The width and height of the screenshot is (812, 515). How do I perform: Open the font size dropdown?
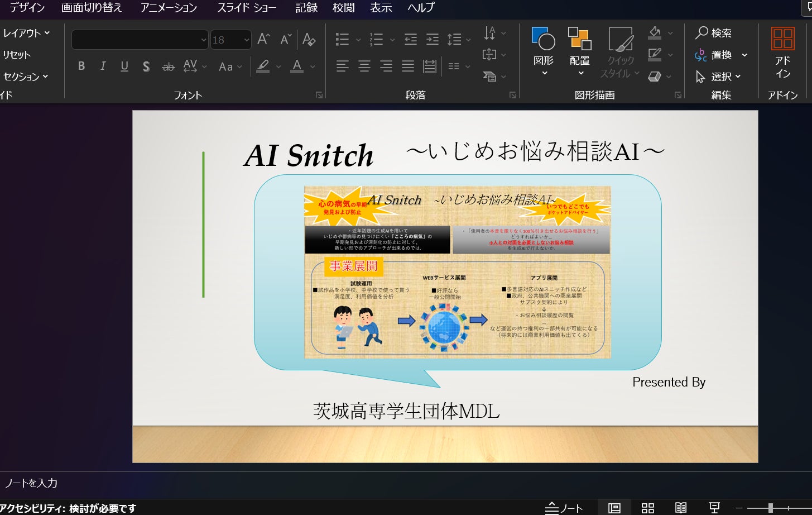tap(246, 40)
